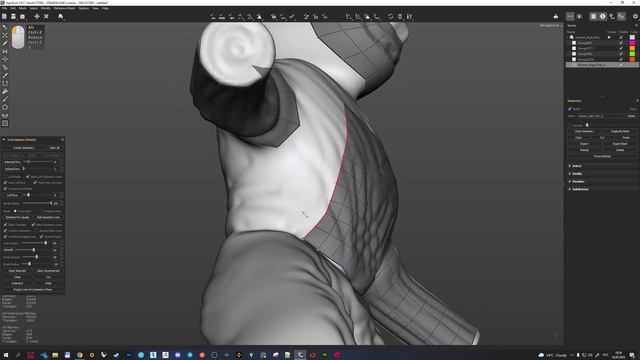The width and height of the screenshot is (640, 360).
Task: Click the X delete icon in top toolbar
Action: point(46,16)
